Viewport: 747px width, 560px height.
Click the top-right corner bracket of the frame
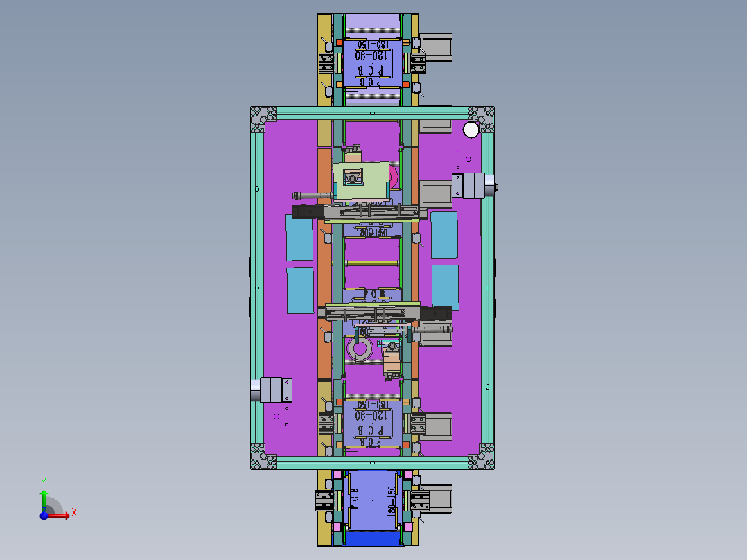pos(481,119)
